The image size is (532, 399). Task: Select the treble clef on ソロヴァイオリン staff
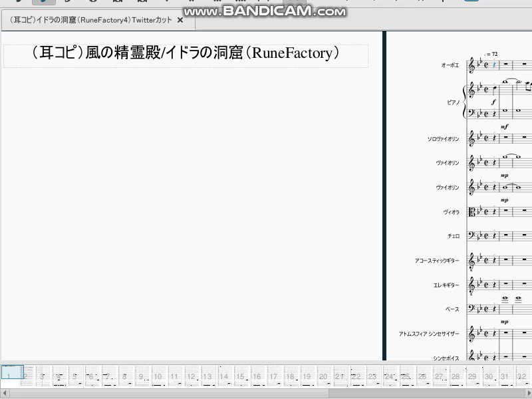471,139
